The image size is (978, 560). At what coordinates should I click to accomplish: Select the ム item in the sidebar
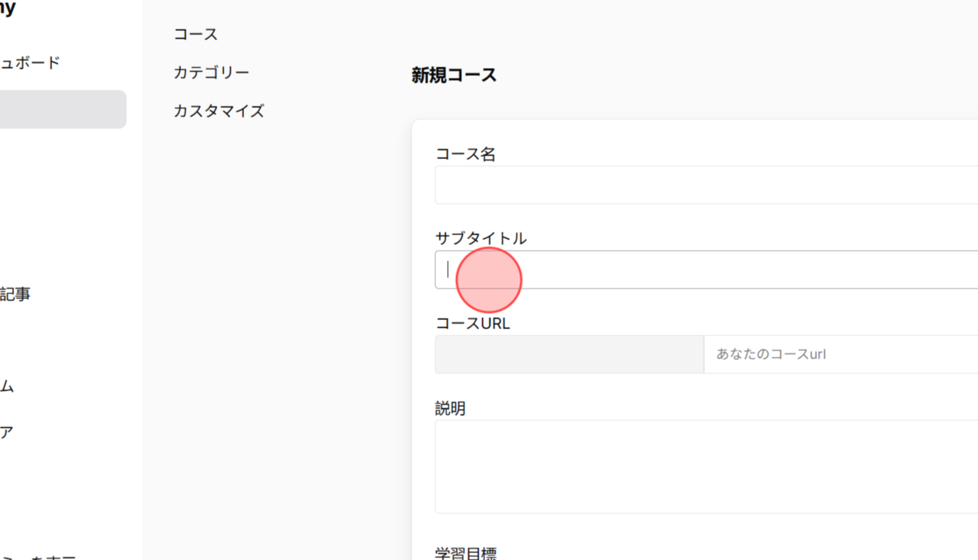(x=8, y=386)
